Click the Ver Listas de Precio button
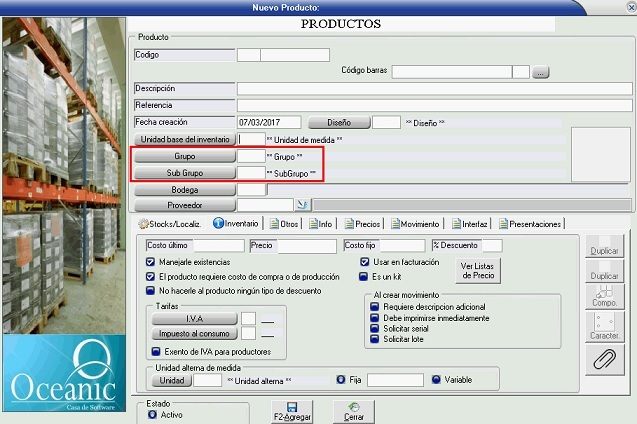637x424 pixels. point(477,270)
